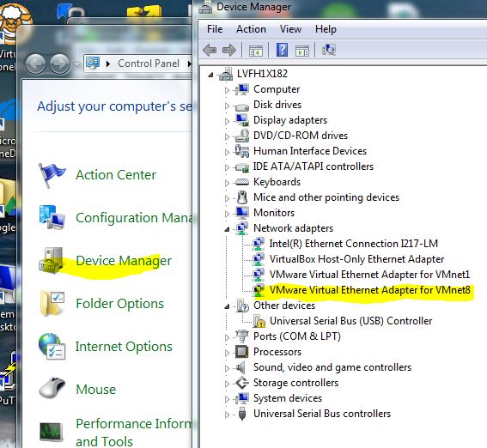Click the Control Panel address bar icon
The image size is (487, 448).
coord(93,64)
